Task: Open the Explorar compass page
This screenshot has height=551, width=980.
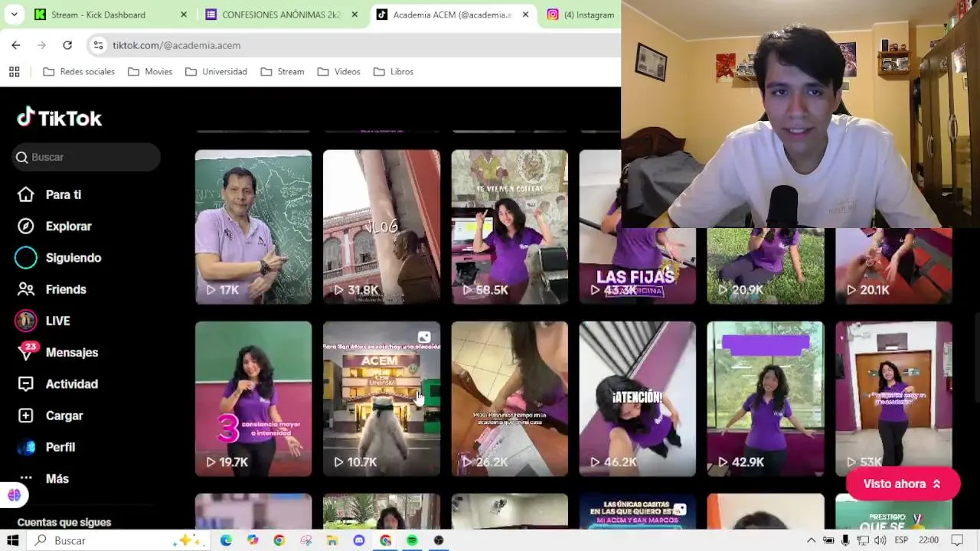Action: pyautogui.click(x=54, y=226)
